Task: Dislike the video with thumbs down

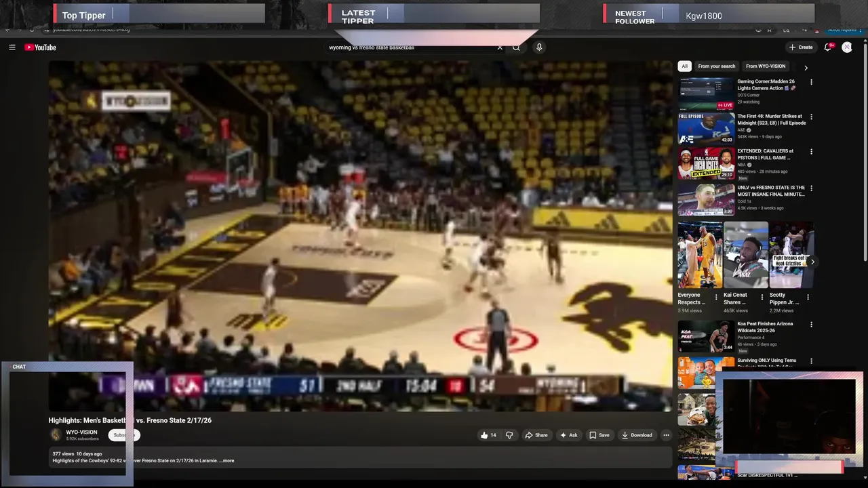Action: point(509,435)
